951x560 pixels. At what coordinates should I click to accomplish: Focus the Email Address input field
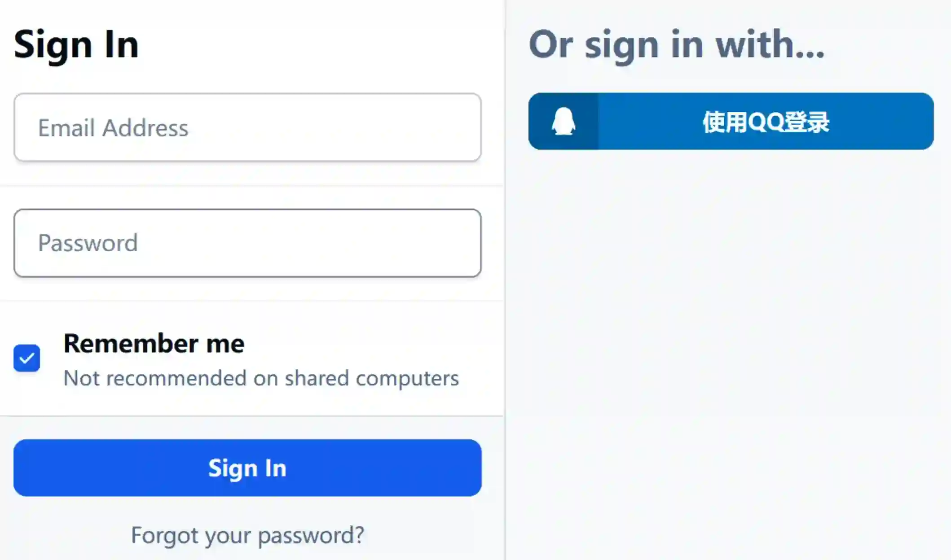(247, 127)
